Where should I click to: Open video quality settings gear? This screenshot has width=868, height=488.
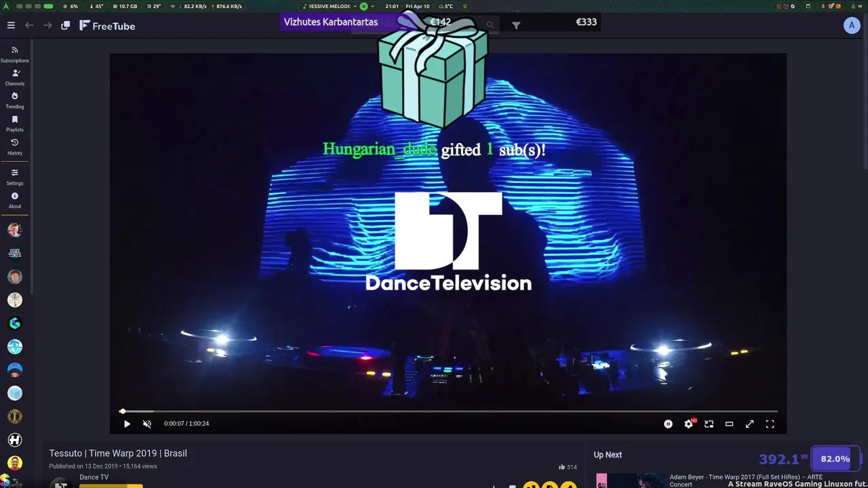coord(689,424)
